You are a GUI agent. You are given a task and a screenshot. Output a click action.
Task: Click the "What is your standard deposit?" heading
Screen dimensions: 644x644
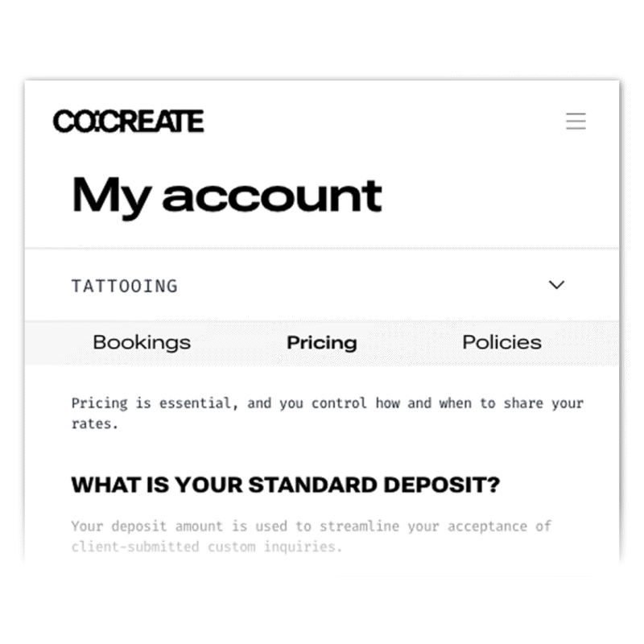[286, 485]
